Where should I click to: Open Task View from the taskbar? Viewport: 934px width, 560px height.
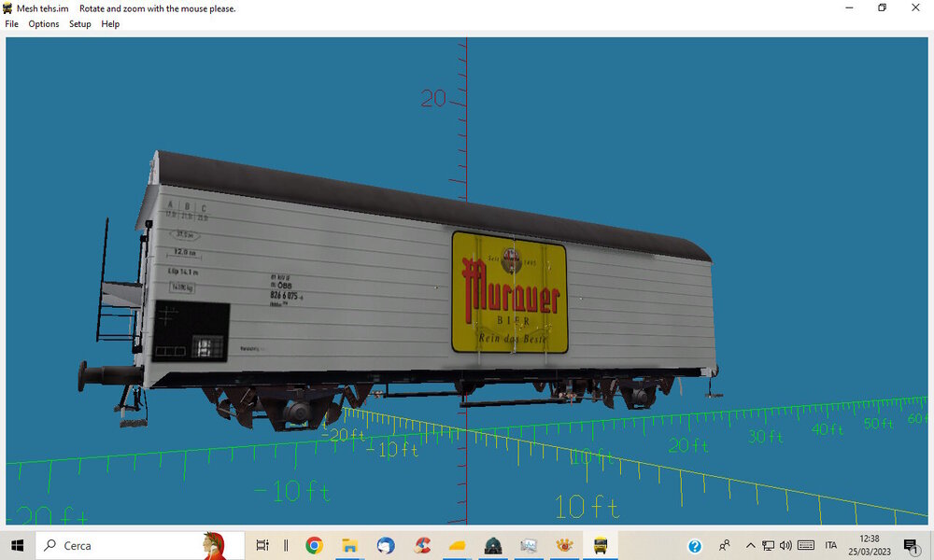[x=262, y=545]
